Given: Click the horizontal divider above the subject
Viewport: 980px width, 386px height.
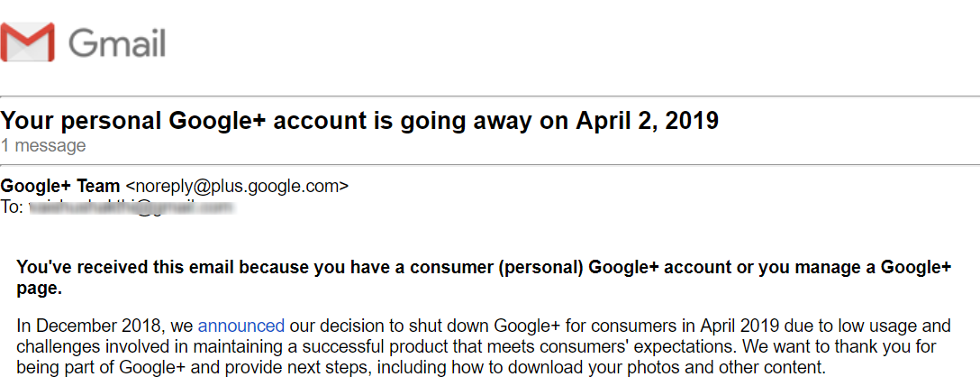Looking at the screenshot, I should 490,96.
